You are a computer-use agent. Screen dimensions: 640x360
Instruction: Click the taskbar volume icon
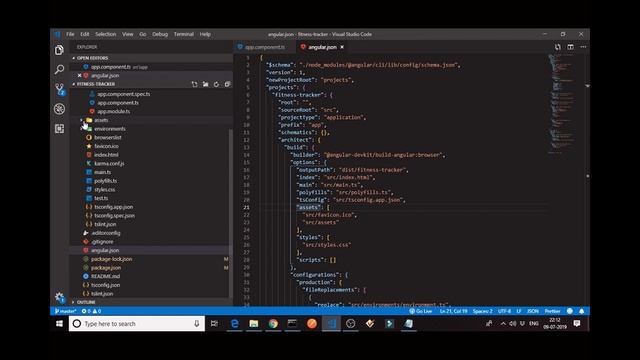(513, 324)
